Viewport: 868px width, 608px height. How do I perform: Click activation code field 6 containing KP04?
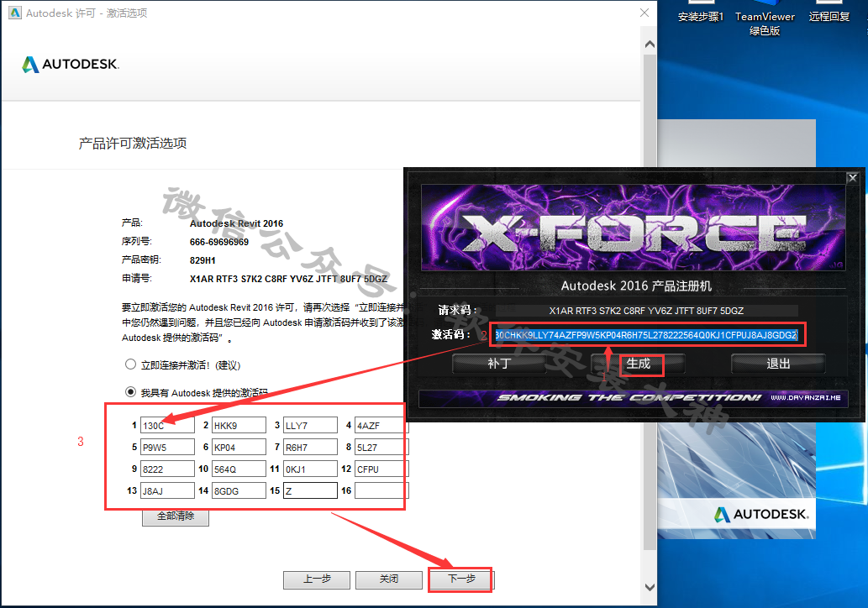[239, 447]
